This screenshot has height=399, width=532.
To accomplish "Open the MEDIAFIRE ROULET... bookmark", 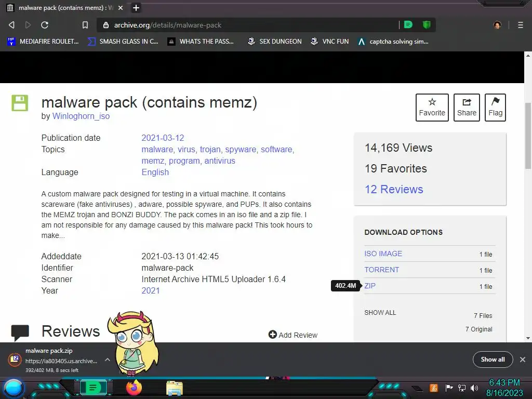I will coord(43,42).
